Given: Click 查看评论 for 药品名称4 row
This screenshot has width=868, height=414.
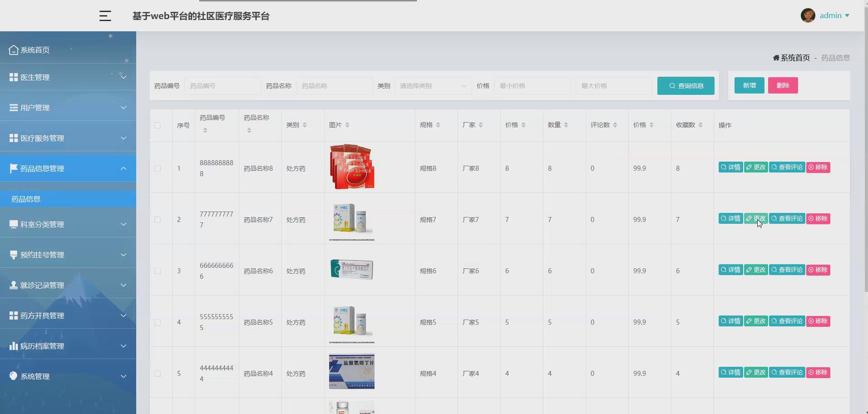Looking at the screenshot, I should pos(787,372).
